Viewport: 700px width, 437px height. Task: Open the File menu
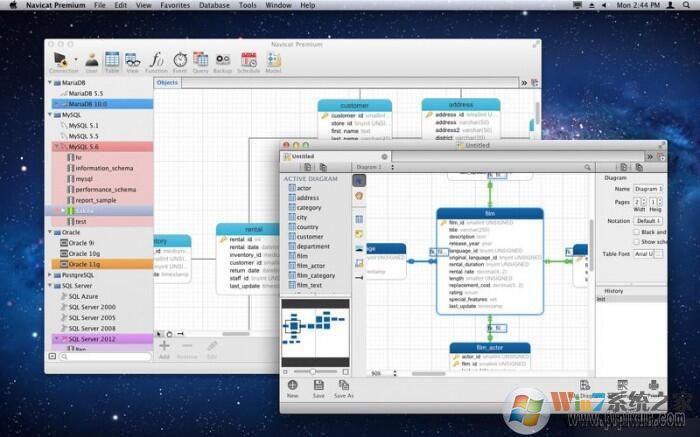pyautogui.click(x=100, y=5)
